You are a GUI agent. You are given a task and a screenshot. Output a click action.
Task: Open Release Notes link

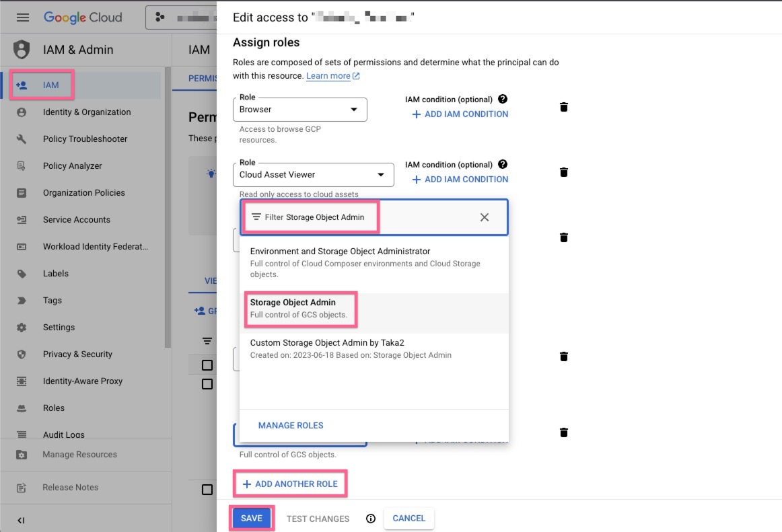(x=70, y=488)
